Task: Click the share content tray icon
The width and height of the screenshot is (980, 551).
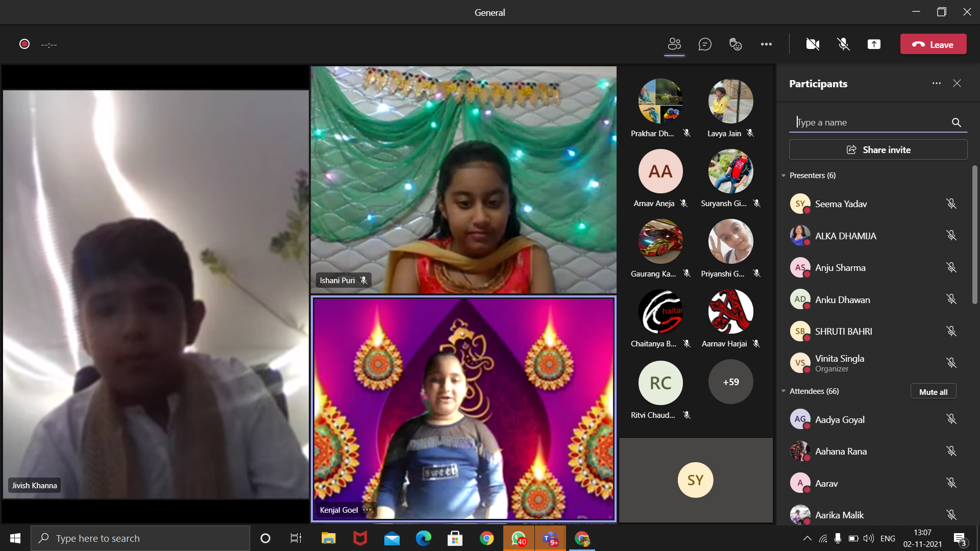Action: (x=874, y=44)
